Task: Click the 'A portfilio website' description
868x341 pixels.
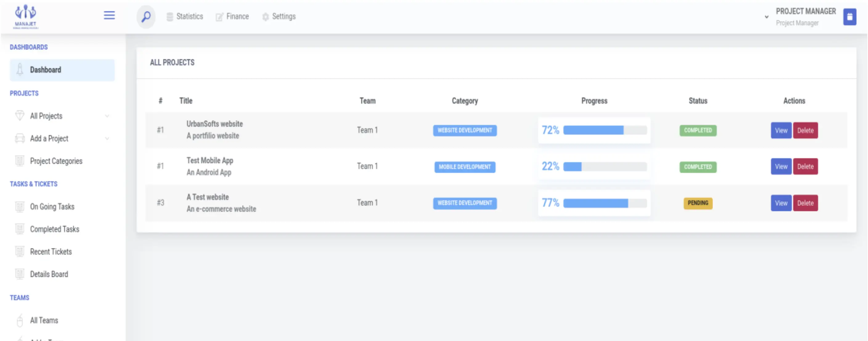Action: (x=213, y=136)
